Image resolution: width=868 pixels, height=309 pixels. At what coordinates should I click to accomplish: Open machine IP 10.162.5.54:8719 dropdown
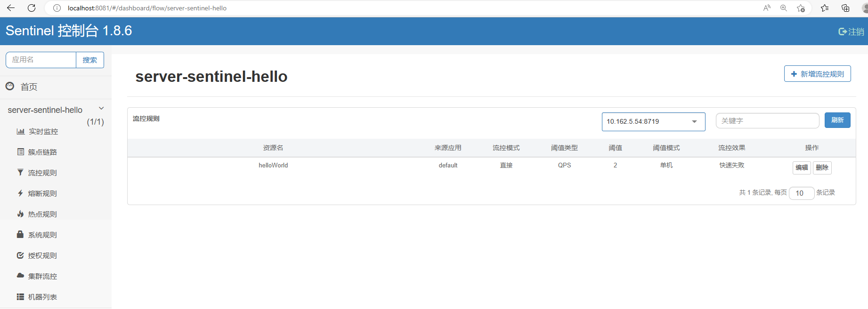click(653, 121)
